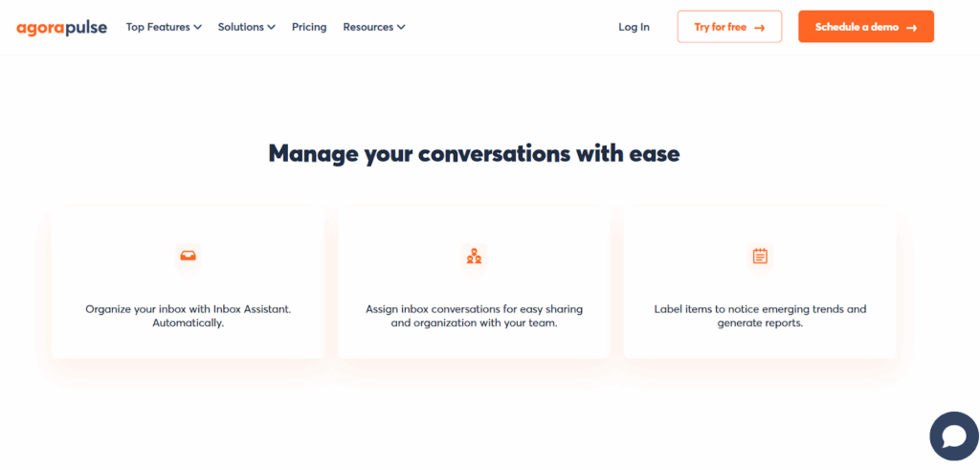The image size is (980, 470).
Task: Click the orange inbox tray icon
Action: click(x=188, y=256)
